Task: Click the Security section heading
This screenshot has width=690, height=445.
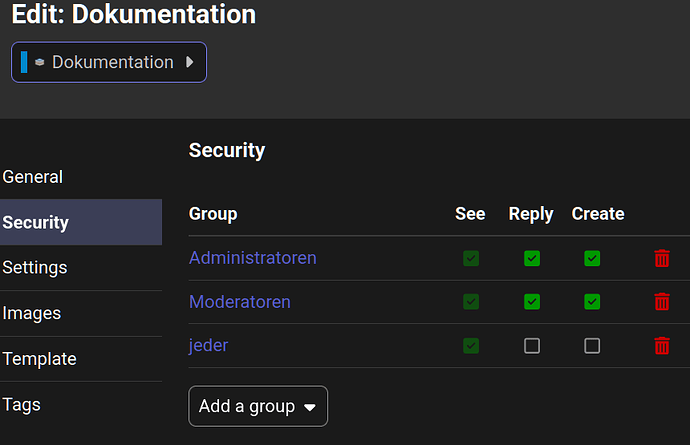Action: 227,151
